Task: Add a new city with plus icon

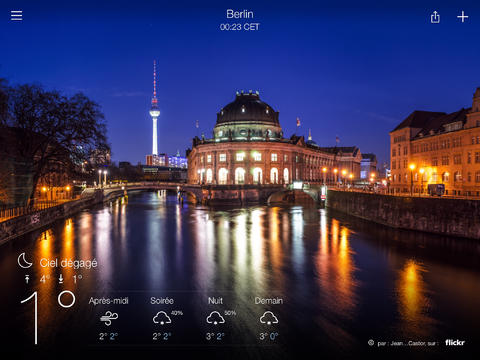Action: 462,17
